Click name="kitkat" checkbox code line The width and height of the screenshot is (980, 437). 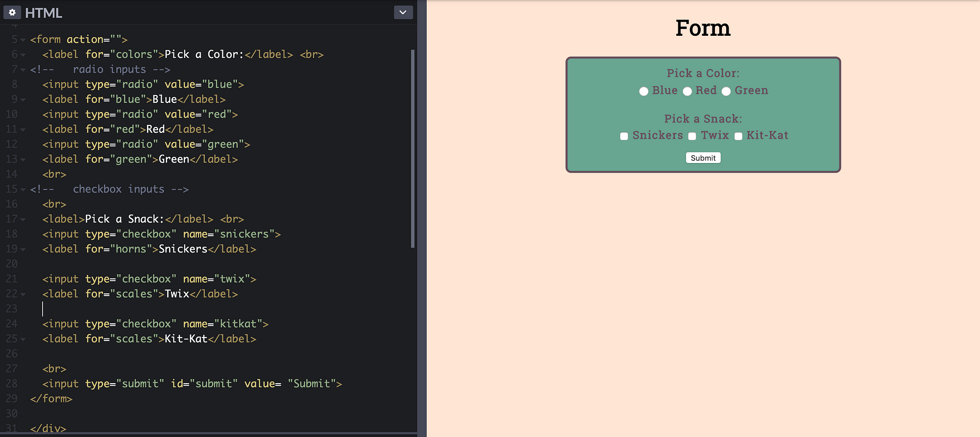click(155, 324)
